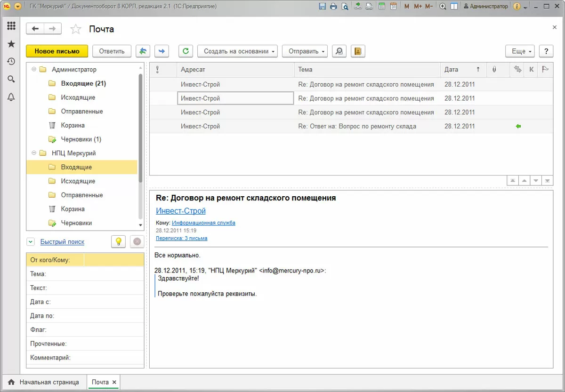The image size is (565, 392).
Task: Open the notifications bell in sidebar
Action: (11, 97)
